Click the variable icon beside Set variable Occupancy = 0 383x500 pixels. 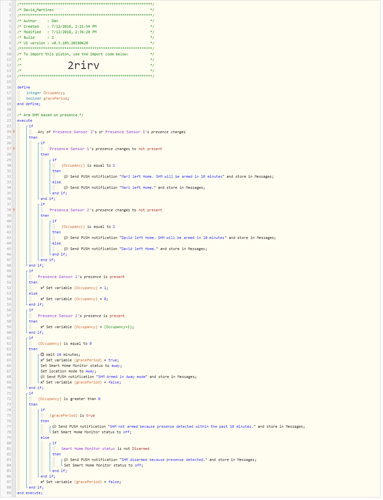(42, 299)
